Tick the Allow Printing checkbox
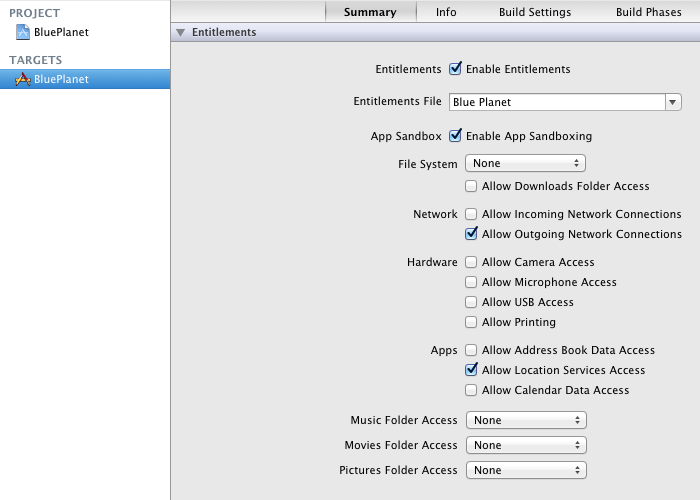Viewport: 700px width, 500px height. pos(472,322)
